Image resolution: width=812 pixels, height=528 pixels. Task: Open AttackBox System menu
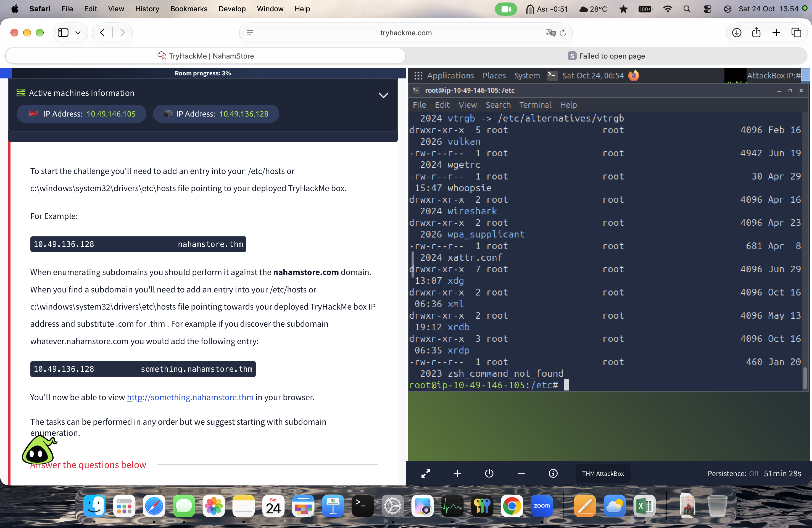(527, 76)
